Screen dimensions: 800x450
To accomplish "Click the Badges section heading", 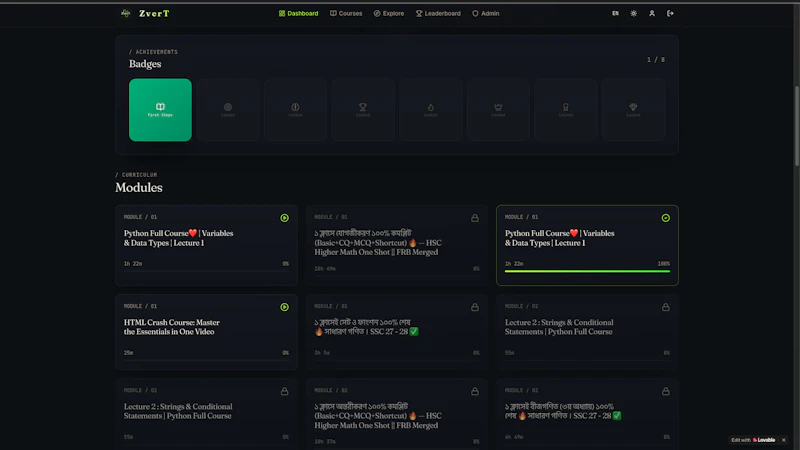I will [x=145, y=64].
